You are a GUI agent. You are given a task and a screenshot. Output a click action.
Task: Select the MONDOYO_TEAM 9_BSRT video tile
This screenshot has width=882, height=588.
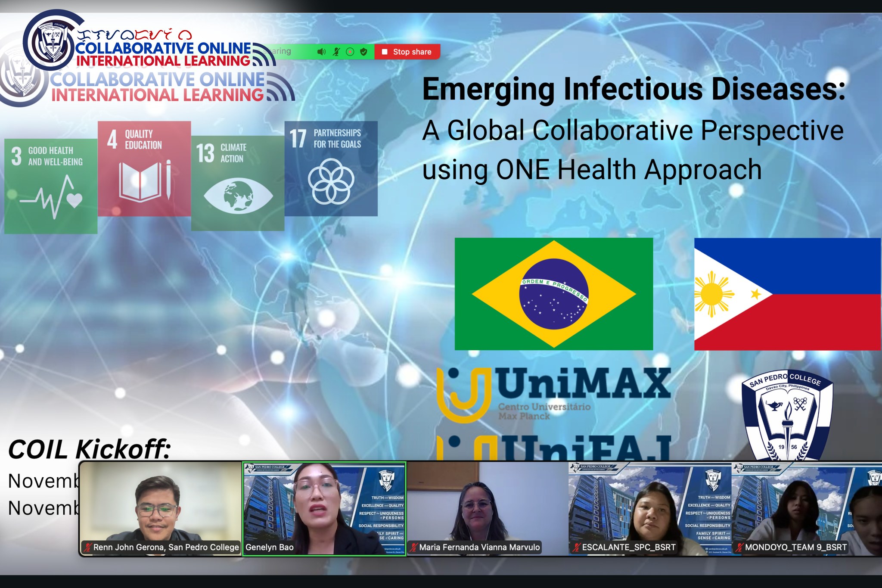807,509
